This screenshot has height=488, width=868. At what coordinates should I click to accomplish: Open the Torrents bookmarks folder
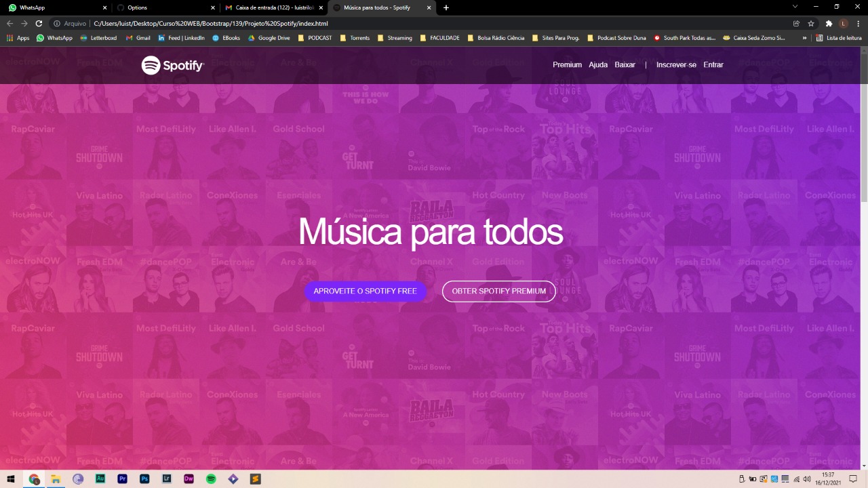coord(357,38)
